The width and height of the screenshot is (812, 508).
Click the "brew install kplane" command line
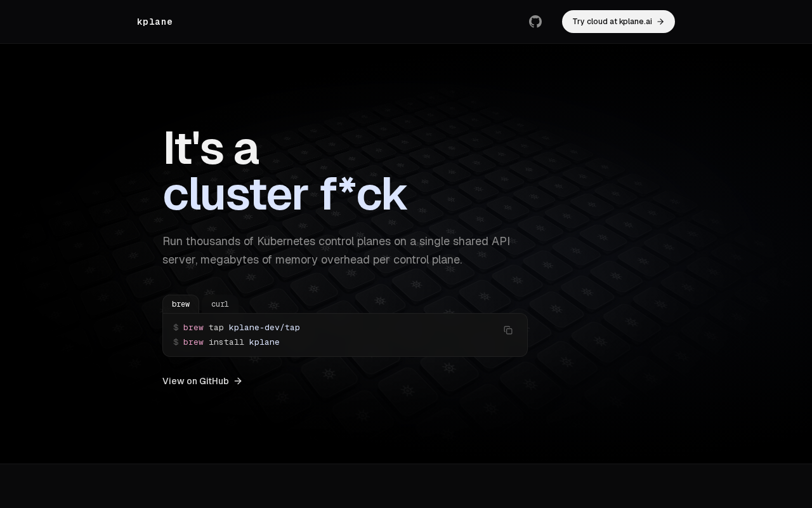(226, 342)
